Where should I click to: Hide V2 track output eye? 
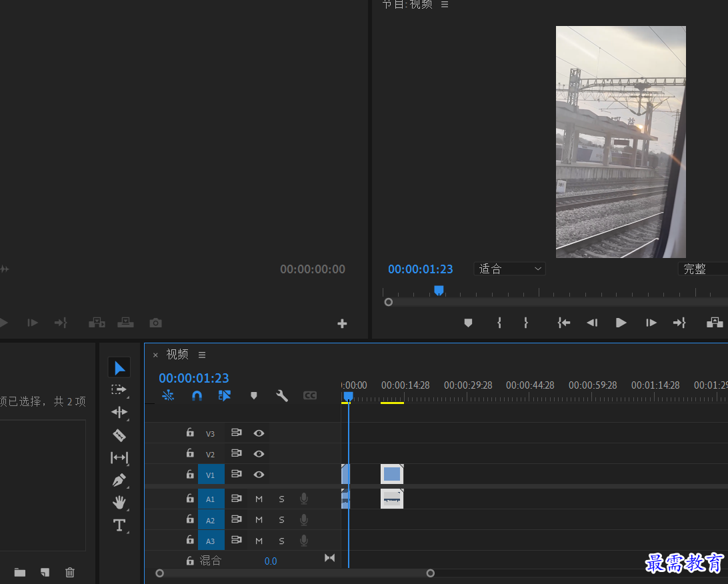259,453
